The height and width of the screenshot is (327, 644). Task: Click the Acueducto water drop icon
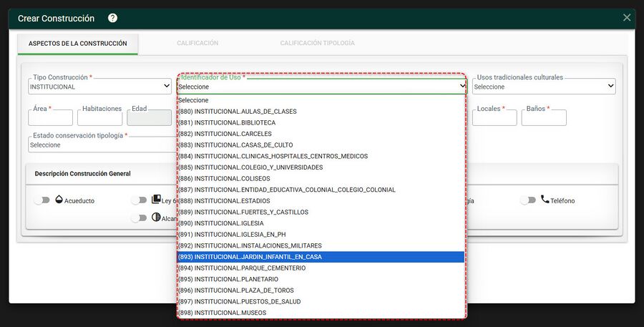point(59,200)
